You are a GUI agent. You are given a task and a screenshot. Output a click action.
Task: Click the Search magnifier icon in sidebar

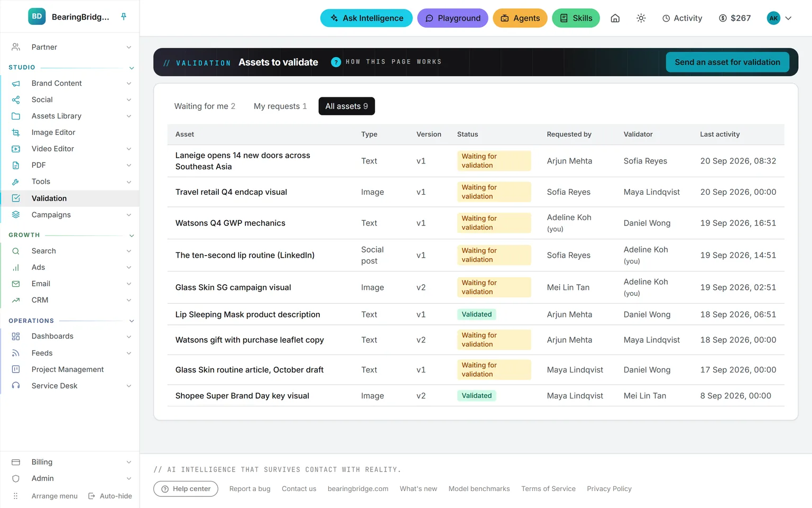[16, 251]
